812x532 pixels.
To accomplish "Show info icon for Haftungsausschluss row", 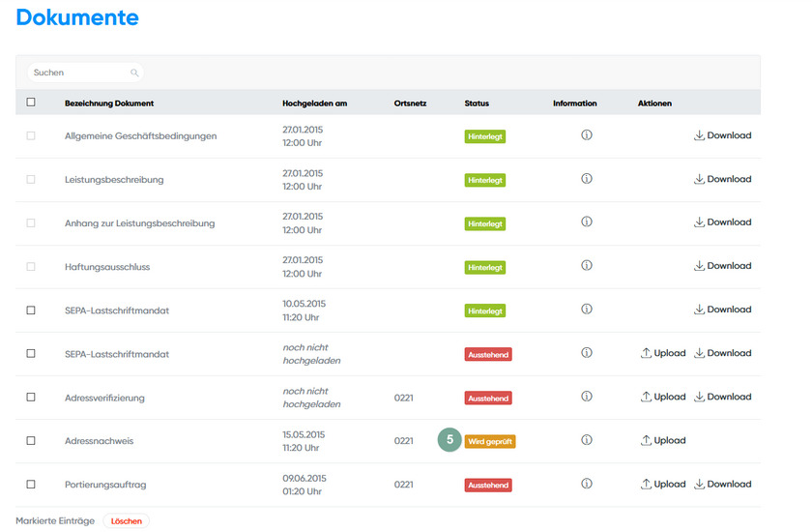I will coord(586,266).
